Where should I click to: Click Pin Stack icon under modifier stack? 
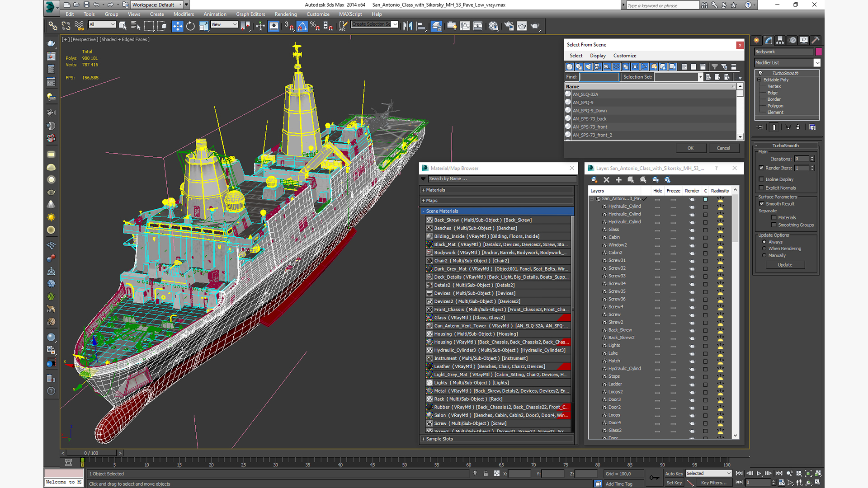(x=760, y=127)
